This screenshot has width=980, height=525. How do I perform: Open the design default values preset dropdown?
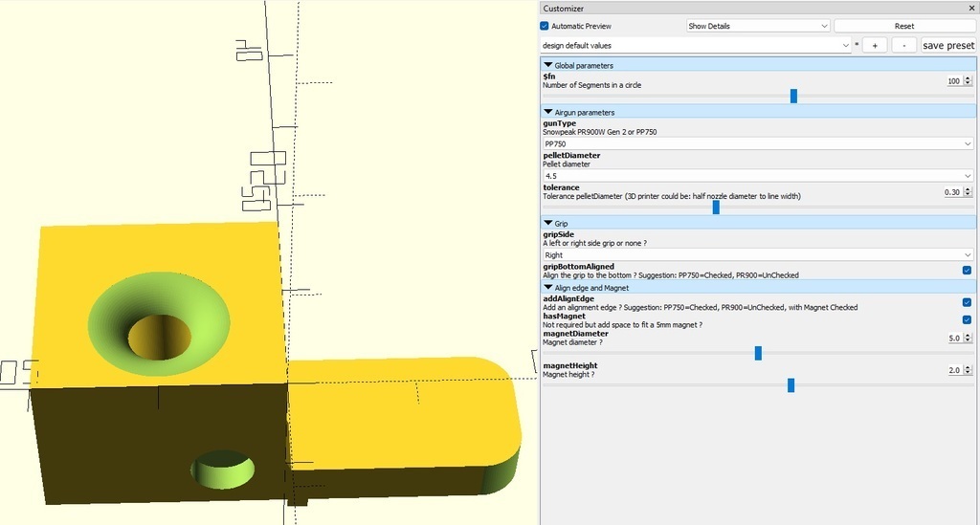[x=696, y=45]
